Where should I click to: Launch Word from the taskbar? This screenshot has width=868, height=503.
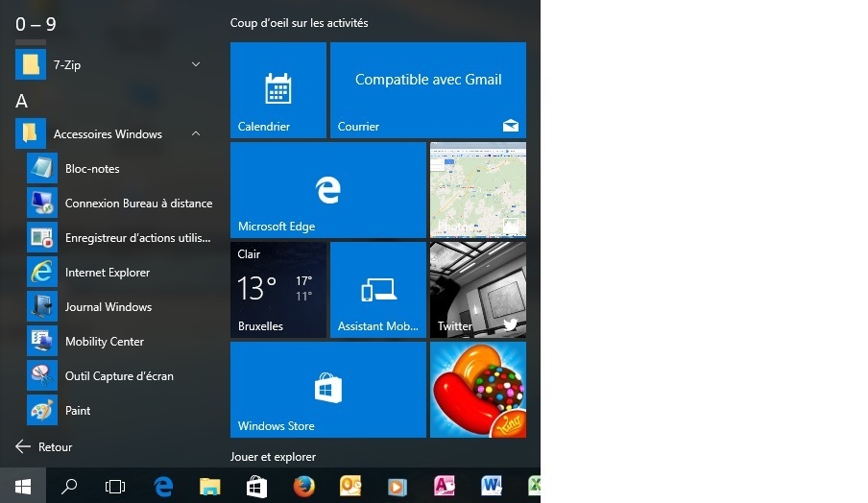491,487
